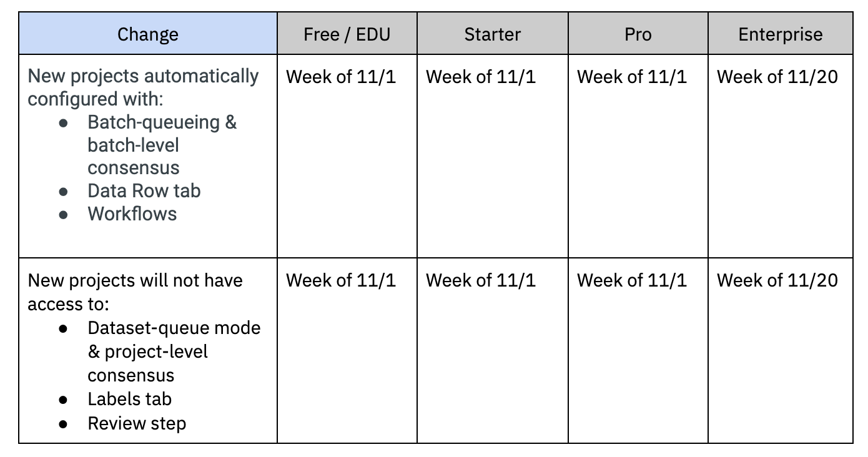This screenshot has height=457, width=868.
Task: Click the Change column header
Action: pyautogui.click(x=148, y=34)
